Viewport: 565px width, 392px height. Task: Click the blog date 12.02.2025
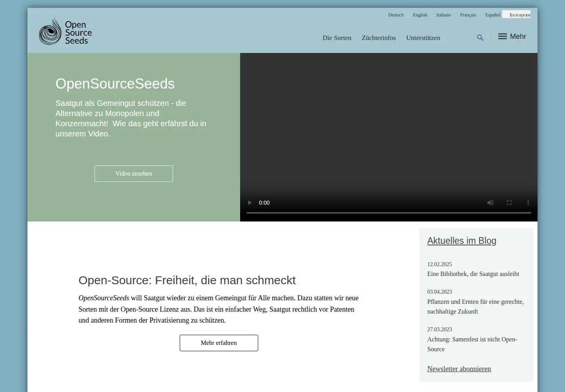pos(439,264)
